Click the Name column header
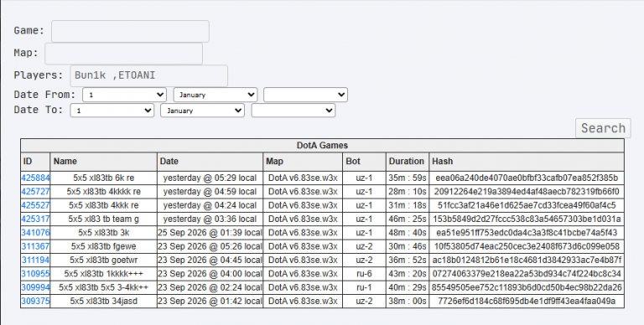Screen dimensions: 644x325 point(103,162)
